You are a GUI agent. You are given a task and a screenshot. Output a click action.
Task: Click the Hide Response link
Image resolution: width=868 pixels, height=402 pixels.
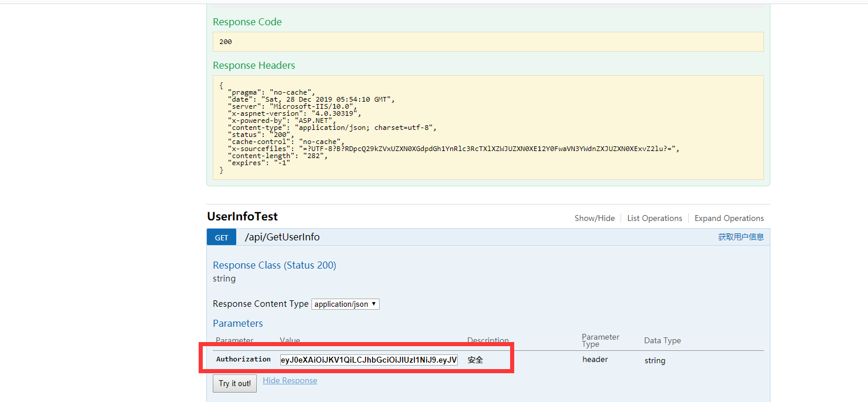click(x=290, y=380)
